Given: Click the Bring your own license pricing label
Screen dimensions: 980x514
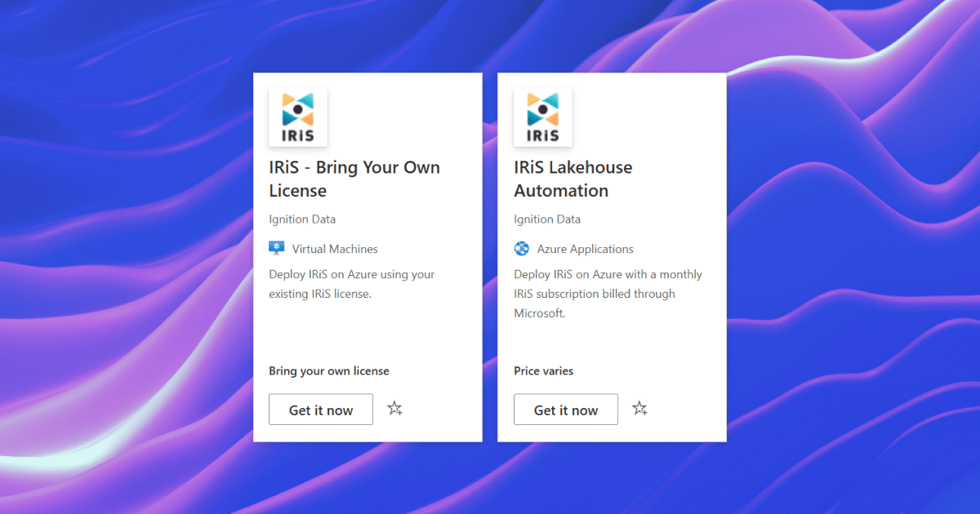Looking at the screenshot, I should coord(329,370).
